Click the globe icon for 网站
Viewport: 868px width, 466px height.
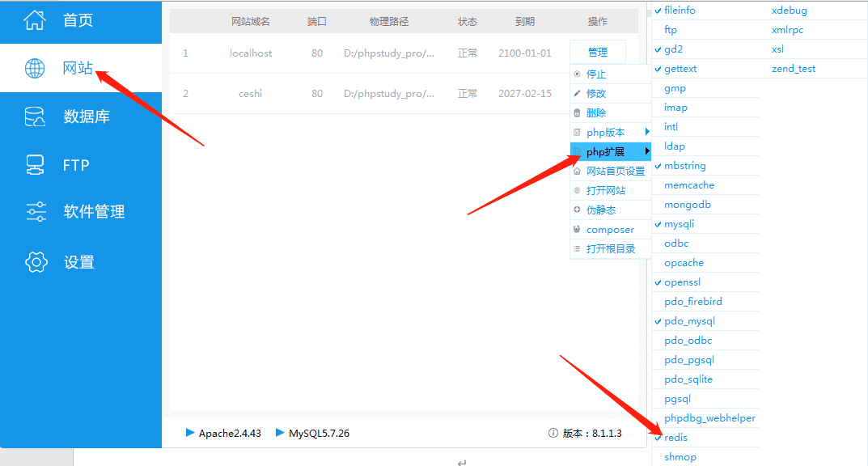(34, 69)
